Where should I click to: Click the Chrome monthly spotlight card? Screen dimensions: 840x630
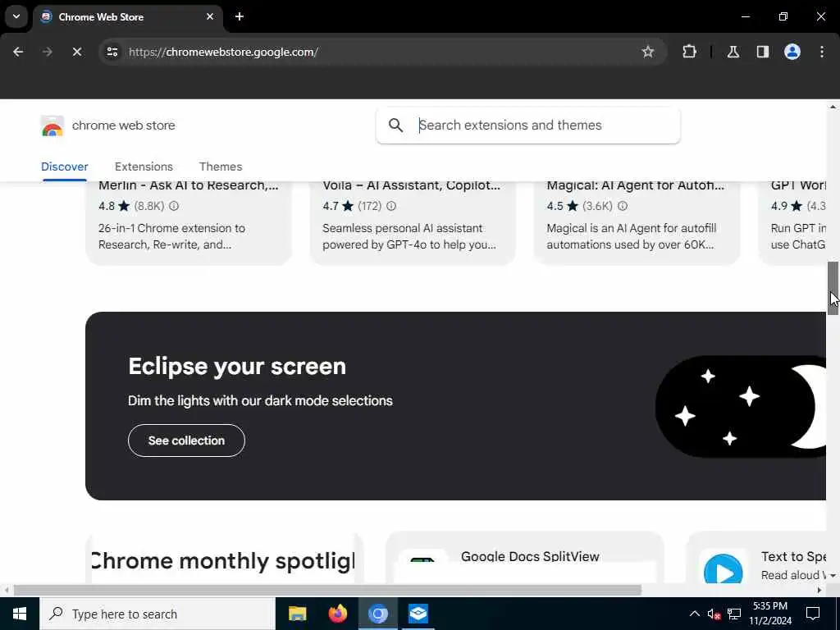(224, 558)
